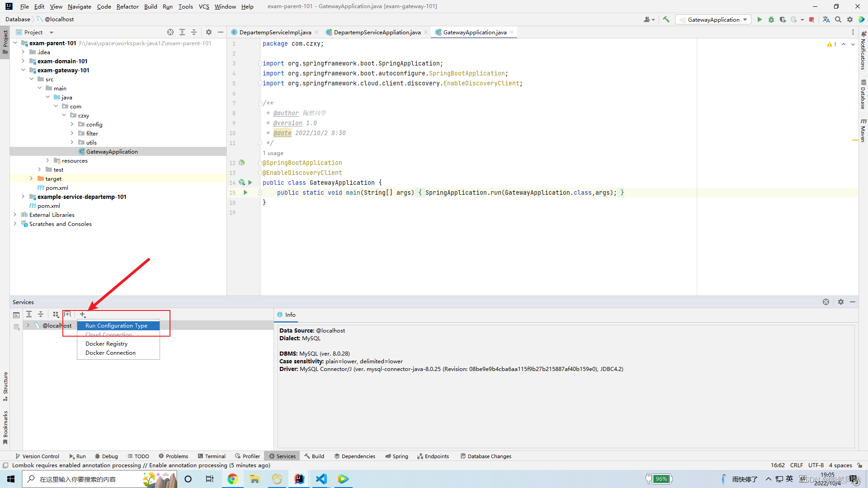Expand the @localhost node in Services
The width and height of the screenshot is (868, 488).
(x=28, y=325)
